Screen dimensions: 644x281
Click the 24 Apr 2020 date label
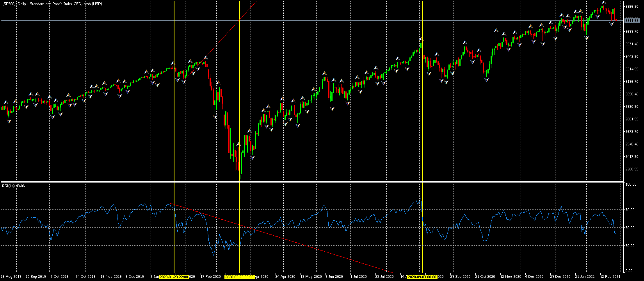(x=285, y=277)
